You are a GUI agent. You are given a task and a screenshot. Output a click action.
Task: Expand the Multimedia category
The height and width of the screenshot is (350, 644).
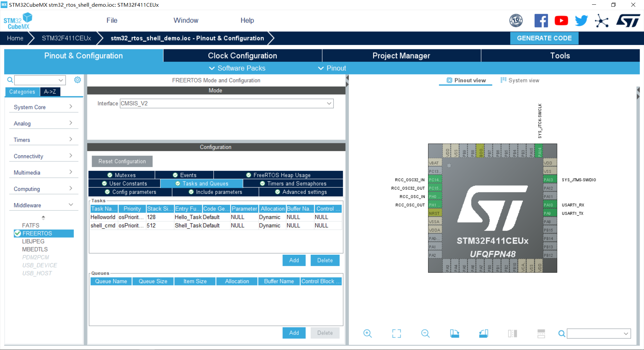click(44, 172)
